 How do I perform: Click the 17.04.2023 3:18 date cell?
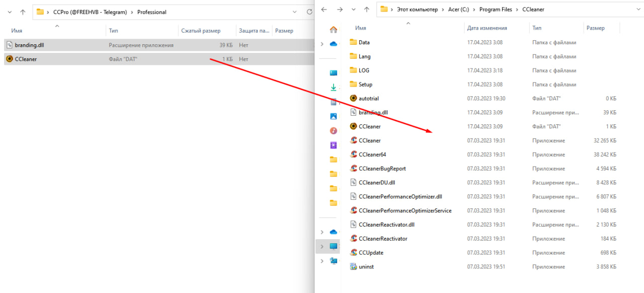[485, 70]
